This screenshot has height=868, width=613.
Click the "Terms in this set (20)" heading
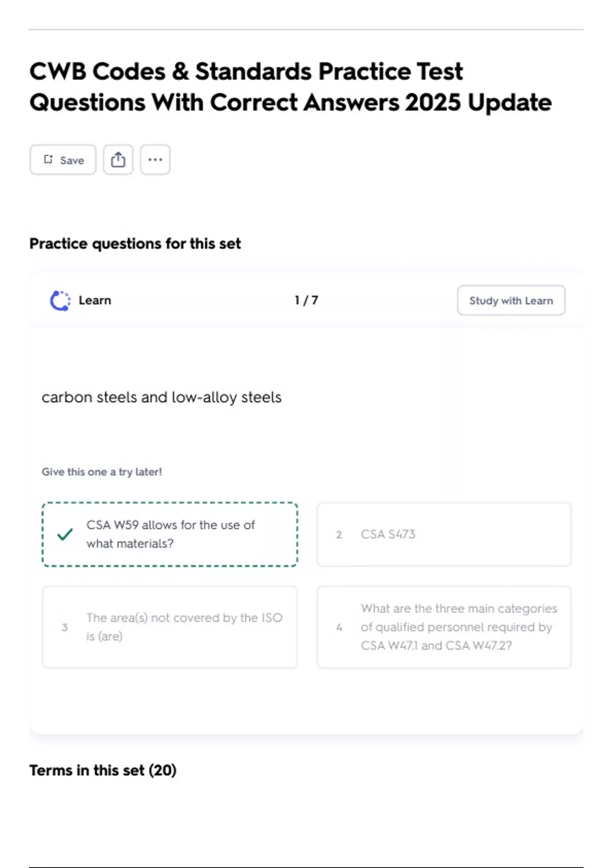pos(103,770)
